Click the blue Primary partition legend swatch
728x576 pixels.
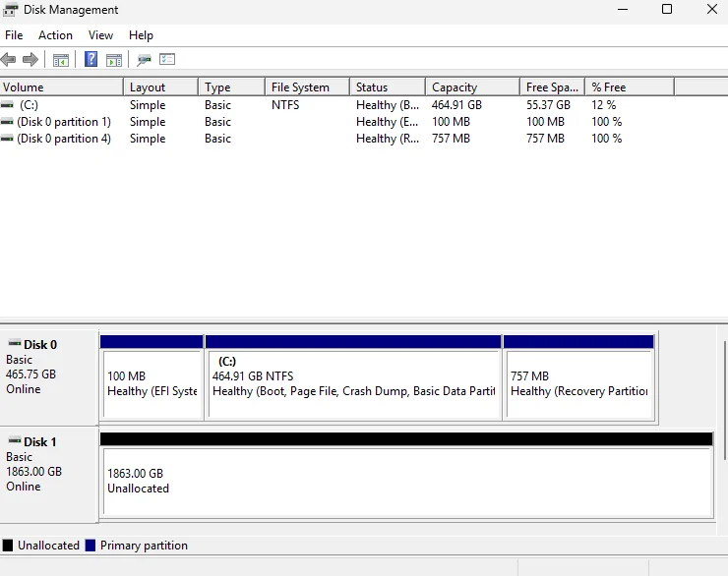(x=91, y=546)
